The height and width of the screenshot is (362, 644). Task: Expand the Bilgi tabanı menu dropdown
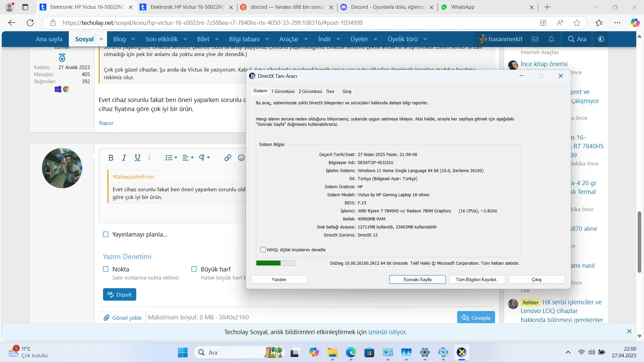point(267,39)
